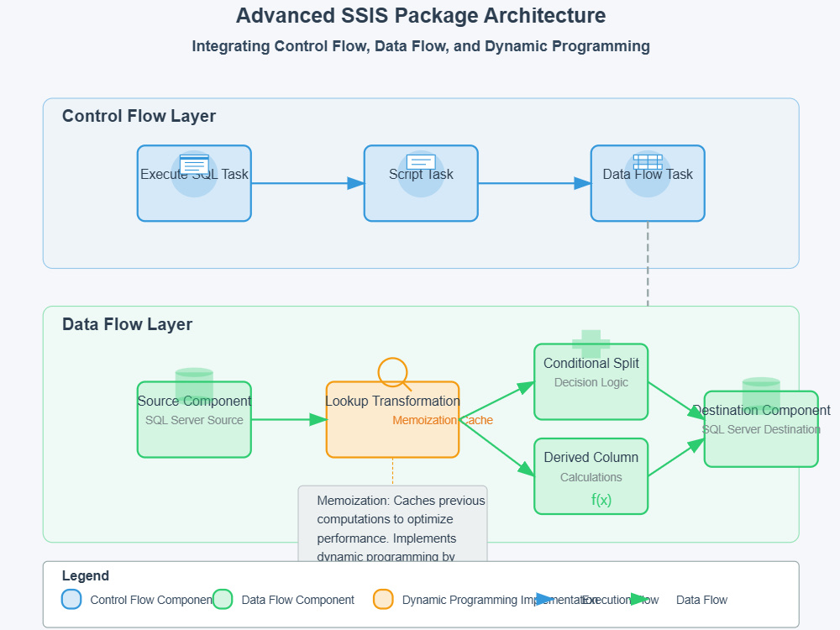Click the green Data Flow Component legend swatch
840x630 pixels.
pos(223,600)
